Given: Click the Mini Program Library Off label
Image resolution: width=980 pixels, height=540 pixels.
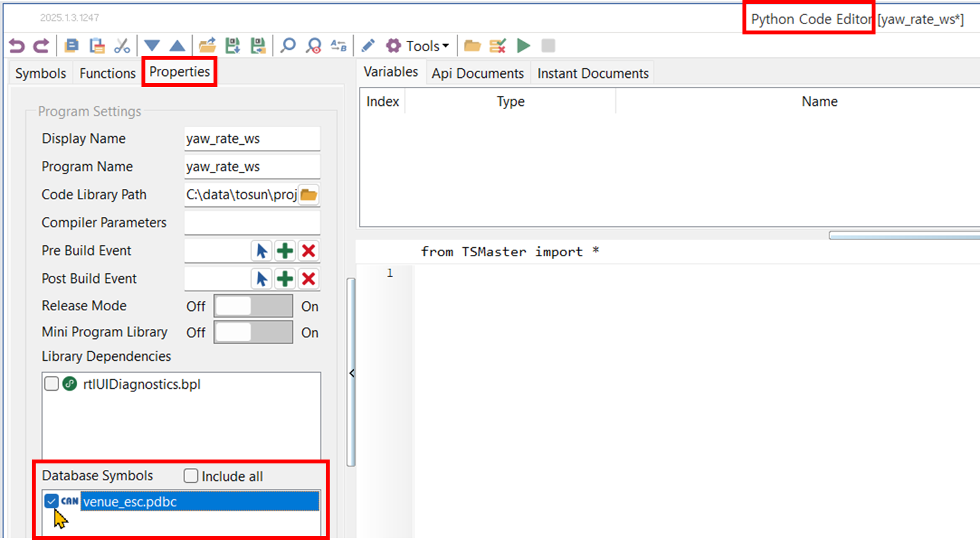Looking at the screenshot, I should pyautogui.click(x=195, y=332).
